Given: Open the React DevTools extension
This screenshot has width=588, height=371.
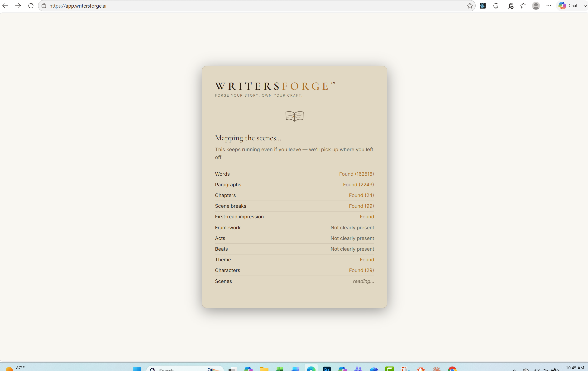Looking at the screenshot, I should 483,6.
